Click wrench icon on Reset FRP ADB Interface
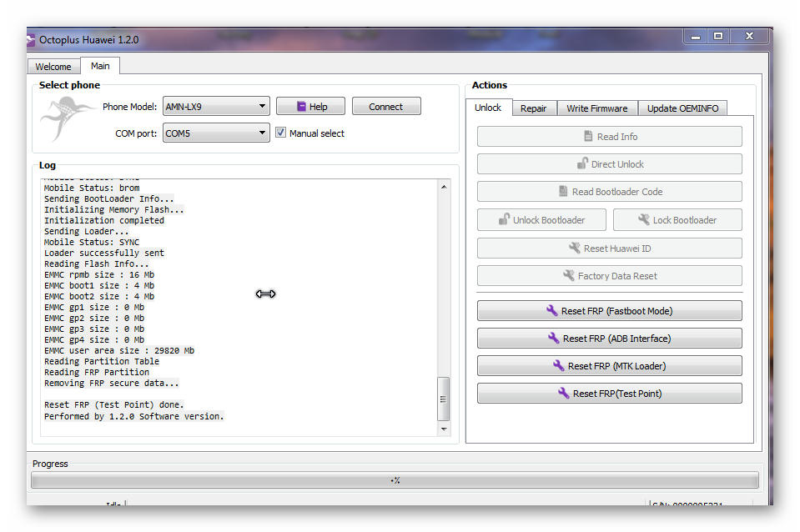The image size is (800, 532). [x=554, y=338]
